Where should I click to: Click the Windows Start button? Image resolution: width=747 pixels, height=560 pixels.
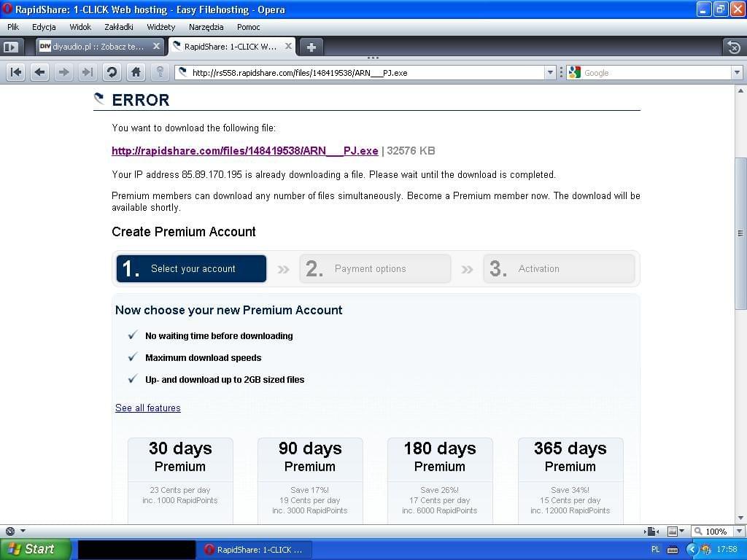(x=35, y=550)
